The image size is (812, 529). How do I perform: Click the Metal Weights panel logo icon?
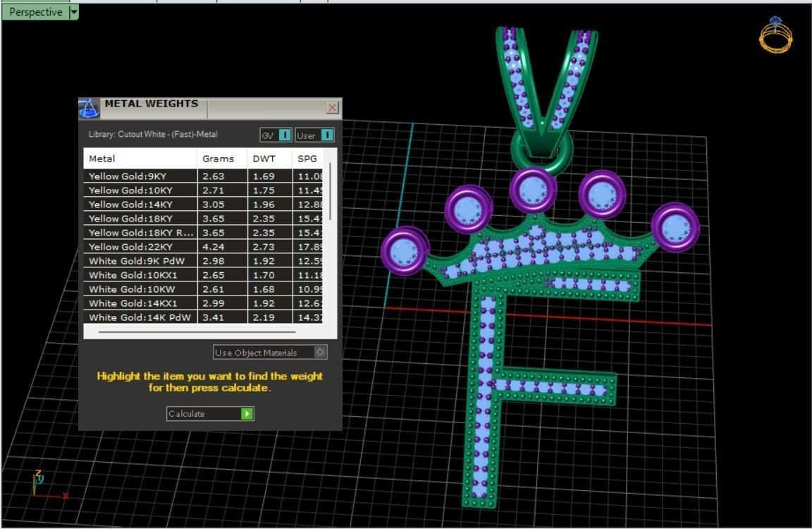click(x=89, y=109)
